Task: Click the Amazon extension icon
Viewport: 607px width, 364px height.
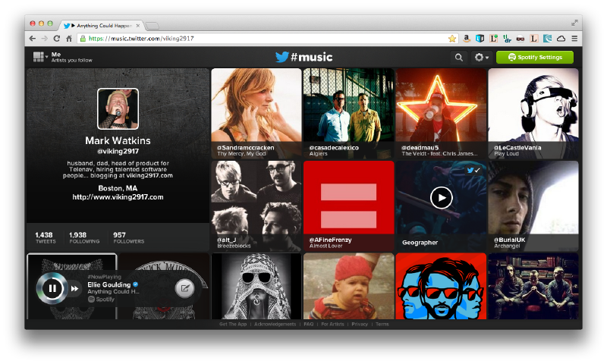Action: pos(467,38)
